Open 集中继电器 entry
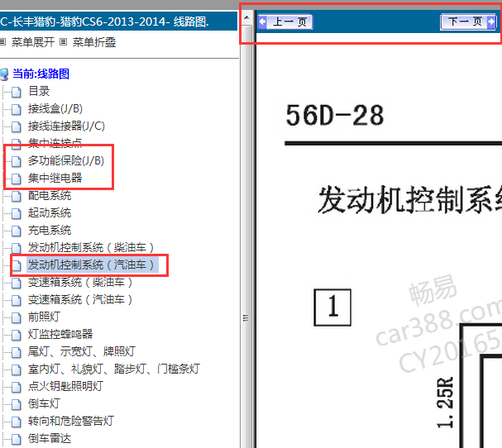 (x=55, y=178)
